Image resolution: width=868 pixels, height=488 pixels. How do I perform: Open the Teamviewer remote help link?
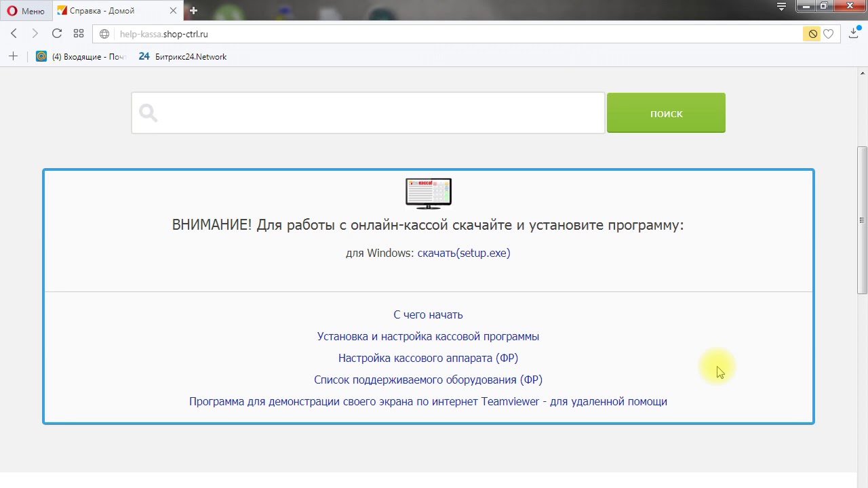tap(428, 401)
